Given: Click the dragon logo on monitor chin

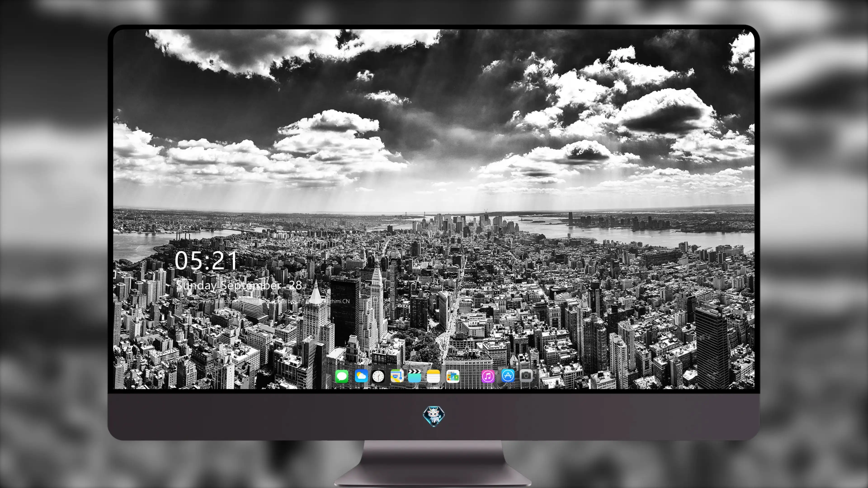Looking at the screenshot, I should [434, 416].
